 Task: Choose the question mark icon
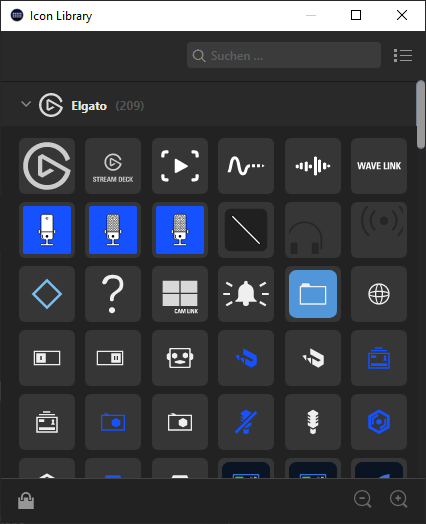113,294
